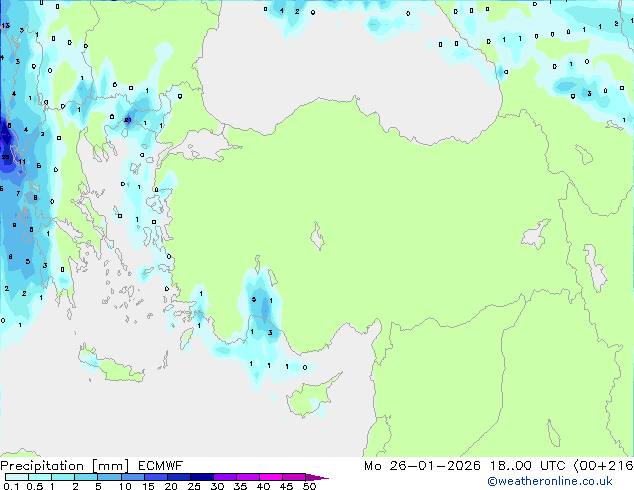Click the '13' rainfall value on the map
Screen dimensions: 634x490
click(x=6, y=25)
